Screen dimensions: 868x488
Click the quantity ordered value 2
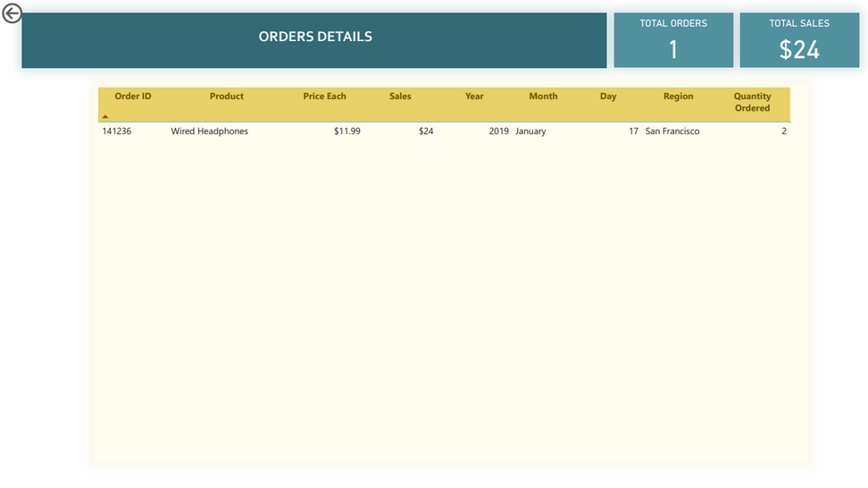[784, 131]
